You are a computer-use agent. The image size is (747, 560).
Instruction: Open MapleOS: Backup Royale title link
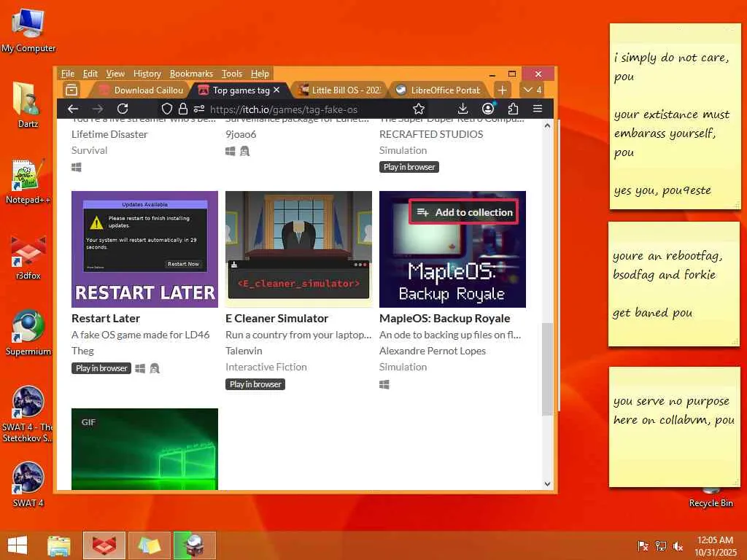[444, 318]
